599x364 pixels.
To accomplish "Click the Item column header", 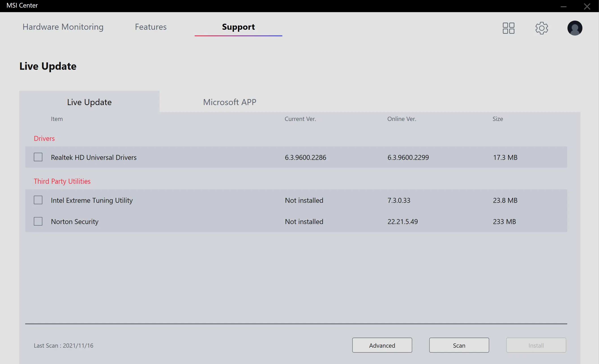I will tap(57, 119).
